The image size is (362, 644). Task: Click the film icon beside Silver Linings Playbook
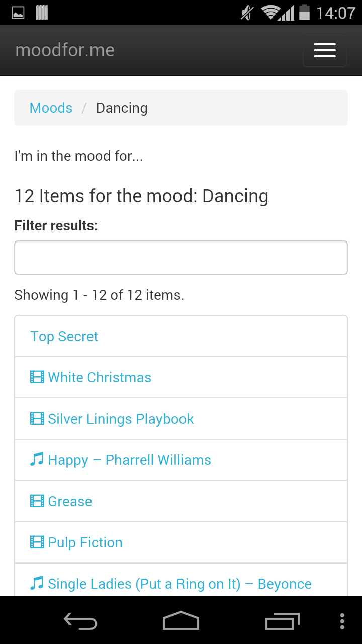(x=37, y=419)
